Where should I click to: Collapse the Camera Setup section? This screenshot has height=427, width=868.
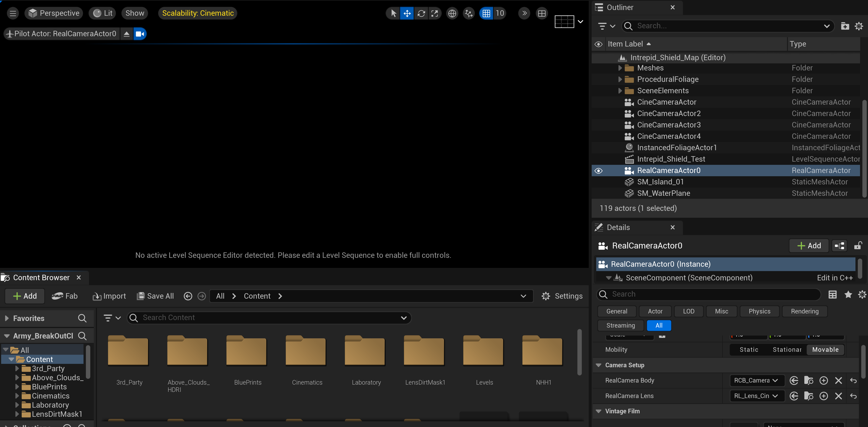tap(599, 365)
